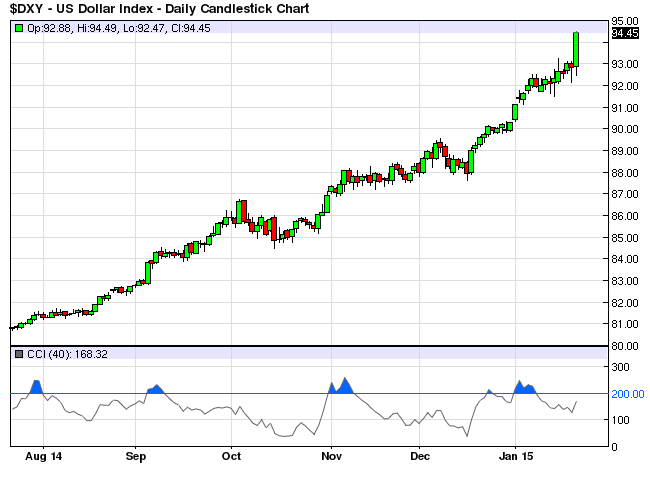Click the 88.00 price axis label

click(625, 172)
